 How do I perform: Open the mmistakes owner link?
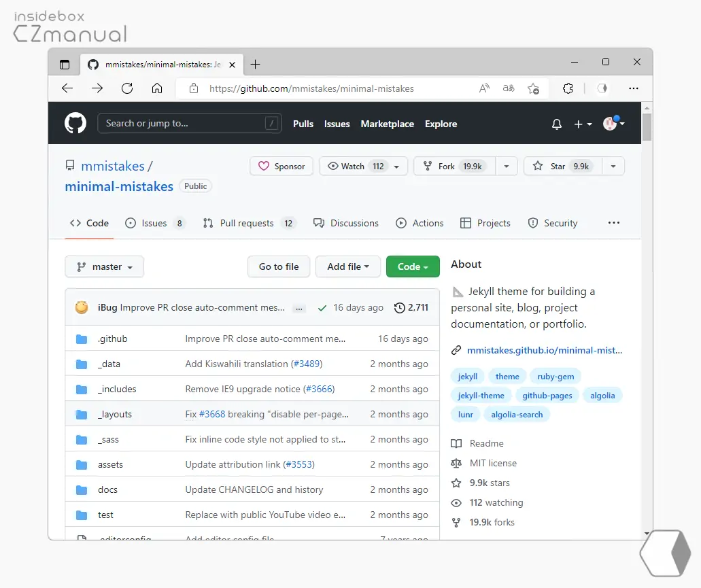[113, 166]
